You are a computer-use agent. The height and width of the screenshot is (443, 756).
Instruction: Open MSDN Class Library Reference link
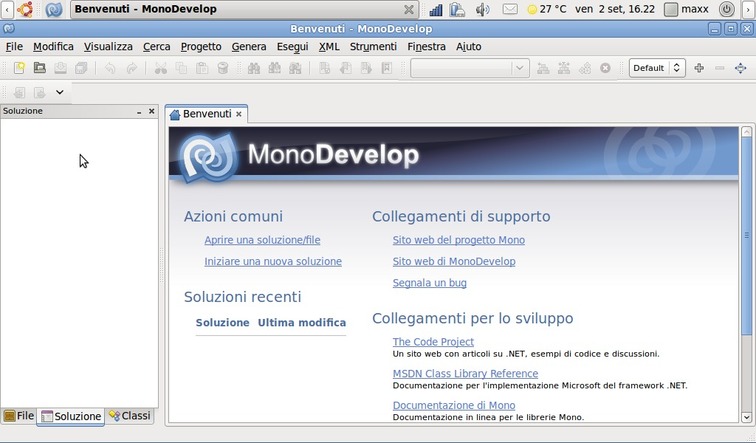[x=465, y=374]
